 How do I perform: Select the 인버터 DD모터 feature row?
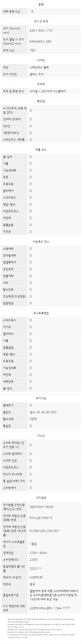[x=41, y=119]
